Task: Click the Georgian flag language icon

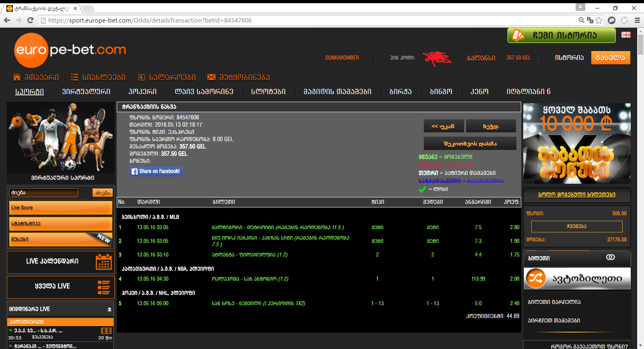Action: point(626,35)
